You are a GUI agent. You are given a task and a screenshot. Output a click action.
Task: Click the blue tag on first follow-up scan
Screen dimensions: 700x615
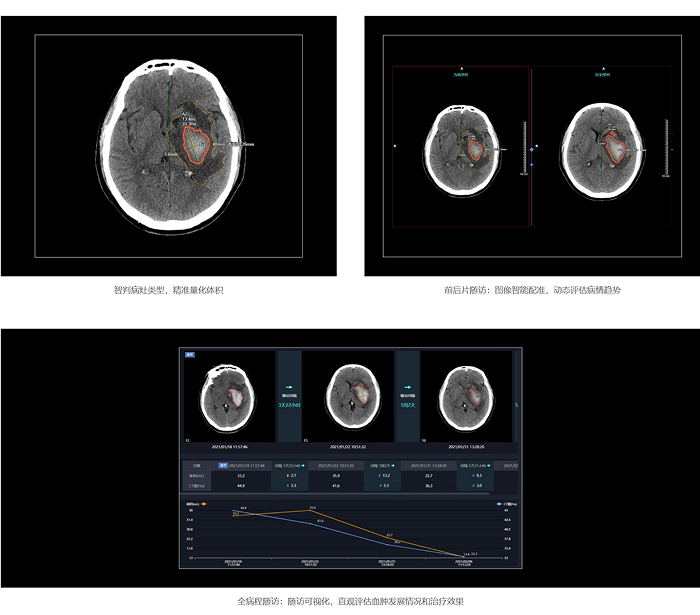189,355
